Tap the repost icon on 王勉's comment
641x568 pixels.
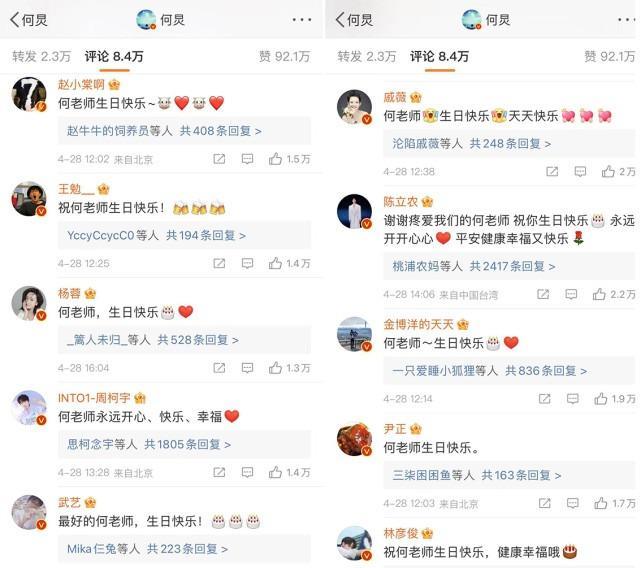[219, 263]
